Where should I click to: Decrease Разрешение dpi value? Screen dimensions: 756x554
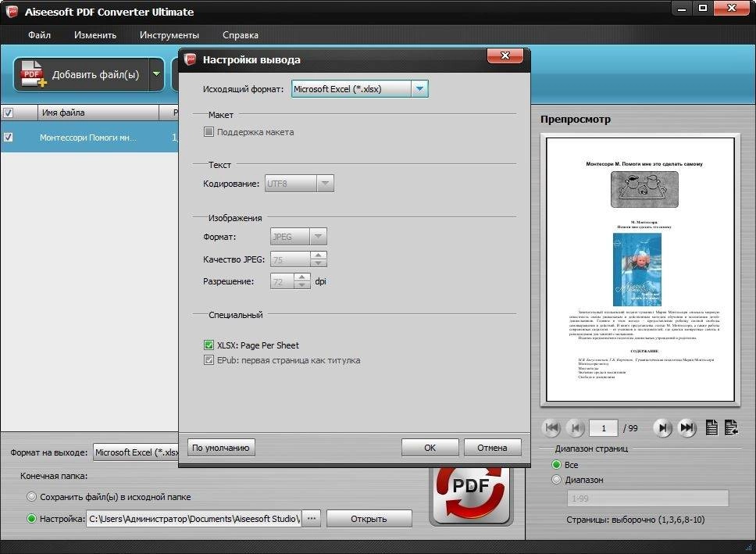[301, 284]
